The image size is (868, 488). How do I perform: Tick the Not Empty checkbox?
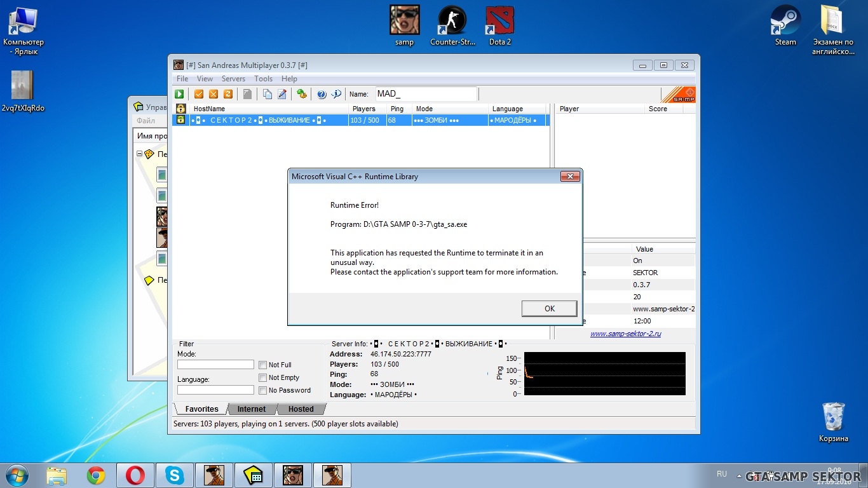point(262,377)
